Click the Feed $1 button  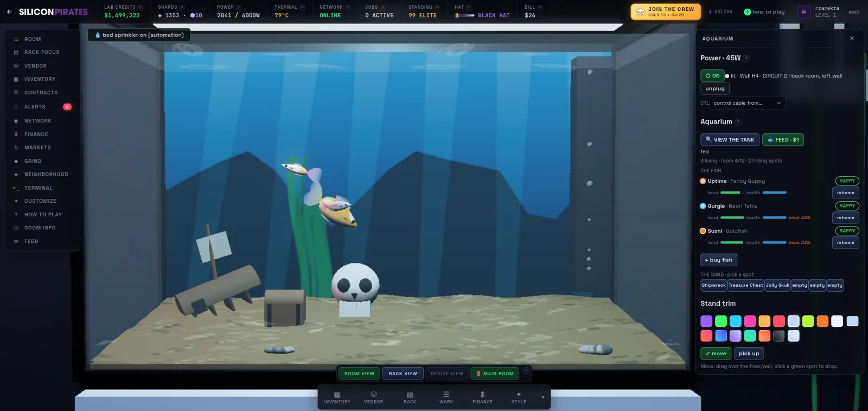point(783,140)
